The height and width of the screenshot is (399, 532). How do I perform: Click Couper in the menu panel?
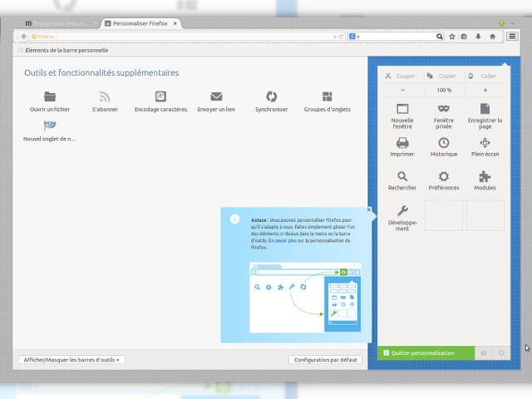click(400, 76)
